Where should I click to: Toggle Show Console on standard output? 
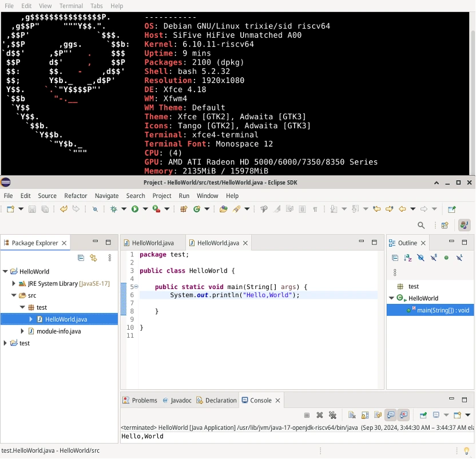click(x=391, y=416)
